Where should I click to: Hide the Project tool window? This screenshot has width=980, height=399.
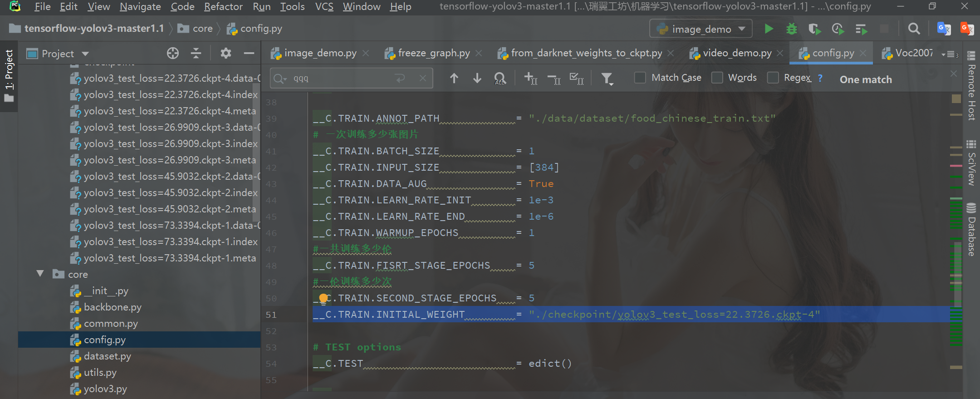click(x=249, y=54)
